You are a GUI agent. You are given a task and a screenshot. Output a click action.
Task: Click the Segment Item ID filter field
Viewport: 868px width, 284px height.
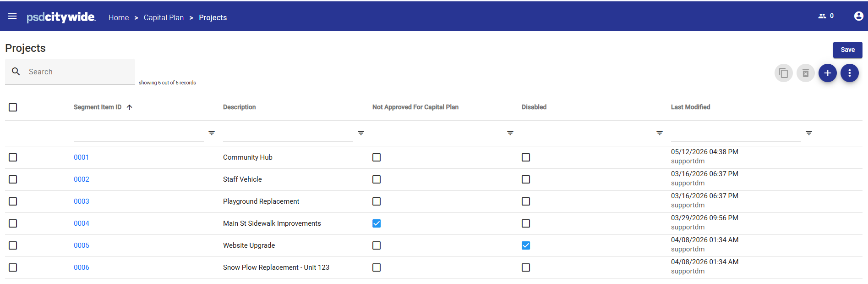point(139,133)
